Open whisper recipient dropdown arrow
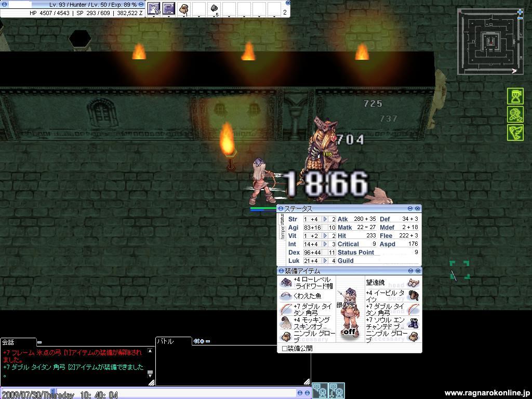The image size is (532, 399). point(53,393)
